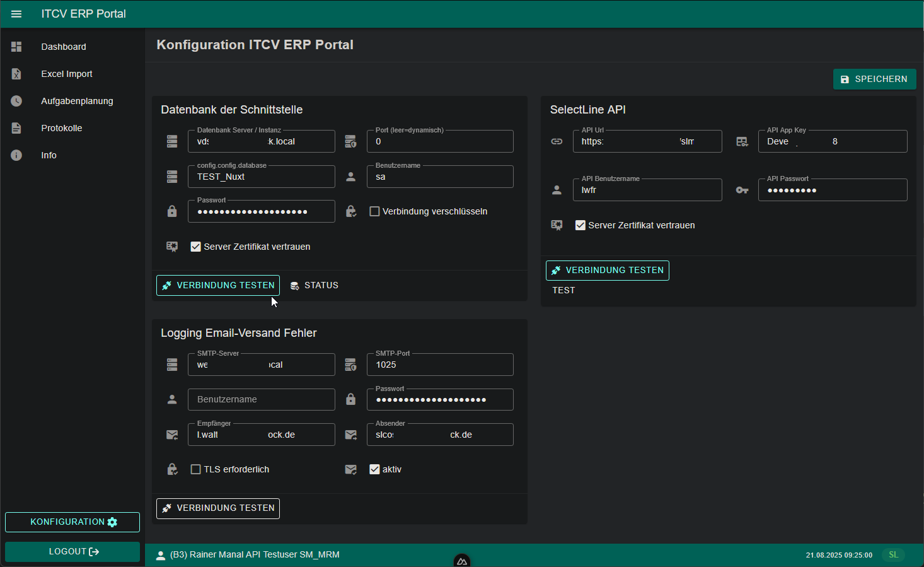Enable Verbindung verschlüsseln
The height and width of the screenshot is (567, 924).
[374, 211]
